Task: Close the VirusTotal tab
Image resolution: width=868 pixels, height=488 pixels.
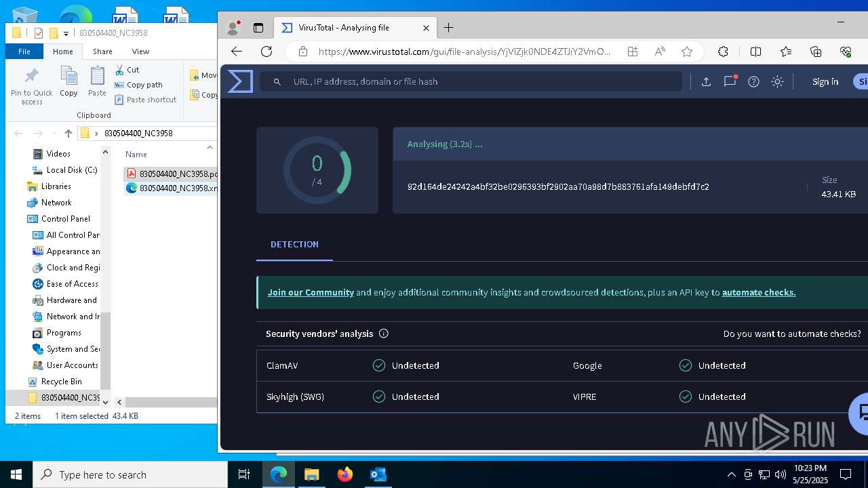Action: coord(426,28)
